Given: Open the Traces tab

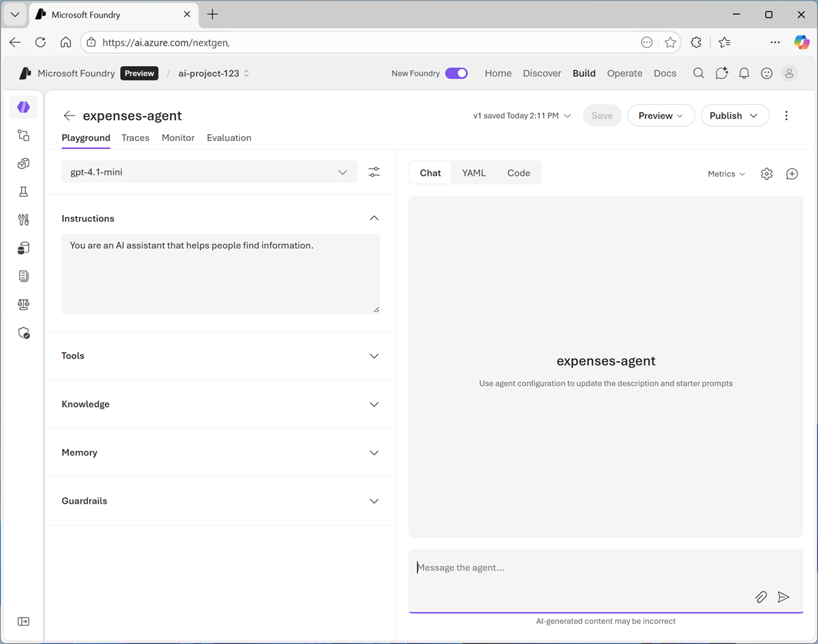Looking at the screenshot, I should click(x=135, y=138).
